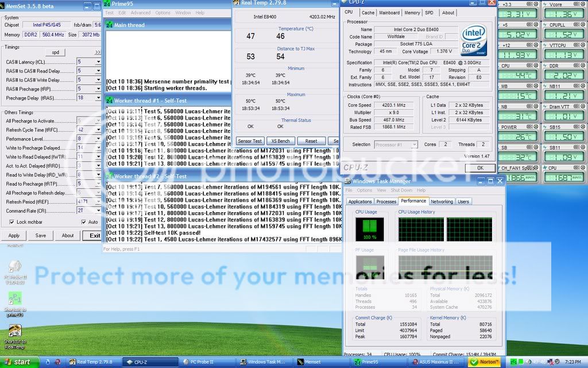Image resolution: width=588 pixels, height=368 pixels.
Task: Close the MB temperature sensor panel
Action: tap(536, 86)
